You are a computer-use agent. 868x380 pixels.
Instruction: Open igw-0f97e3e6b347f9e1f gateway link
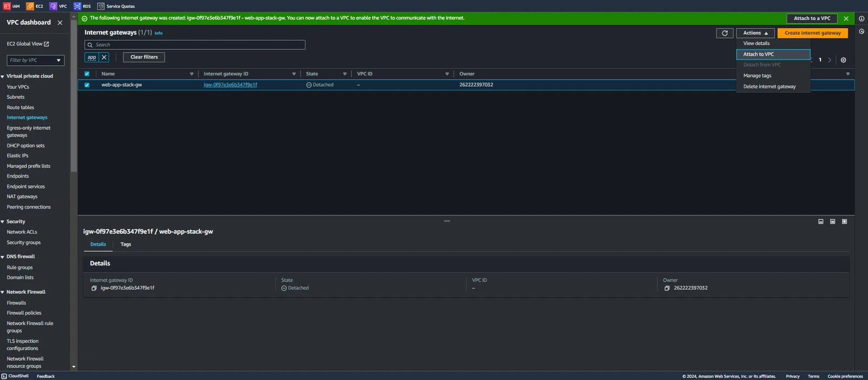point(231,85)
